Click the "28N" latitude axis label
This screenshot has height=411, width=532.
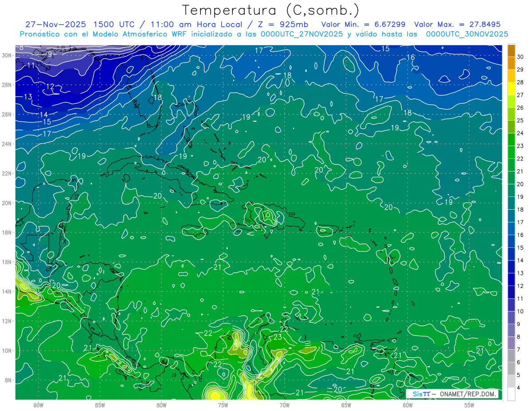[x=7, y=85]
